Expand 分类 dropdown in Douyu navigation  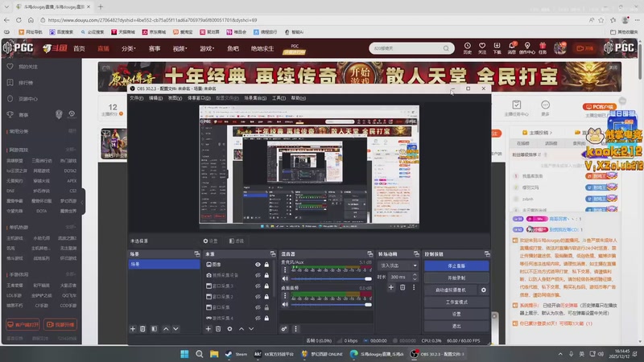(129, 48)
